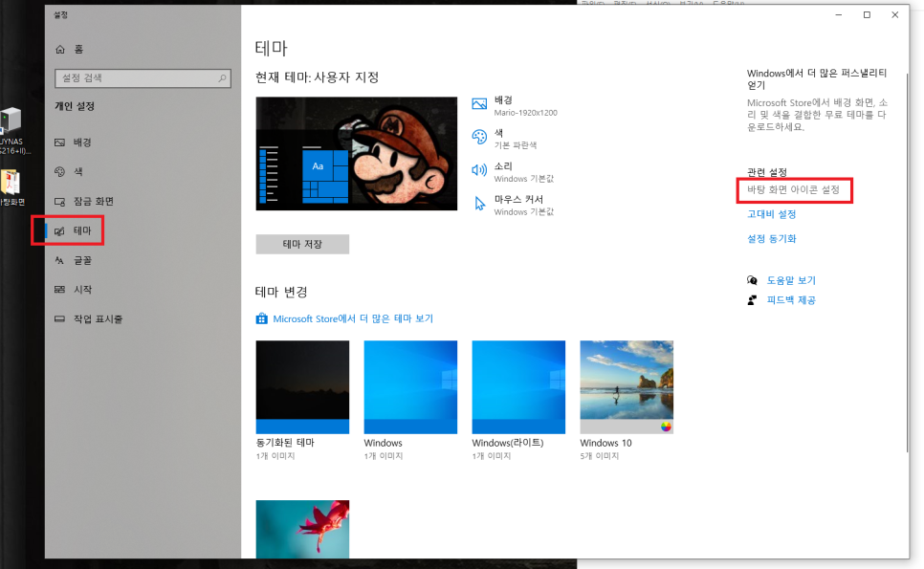Image resolution: width=924 pixels, height=569 pixels.
Task: Select the 배경 picture icon in sidebar
Action: coord(59,142)
